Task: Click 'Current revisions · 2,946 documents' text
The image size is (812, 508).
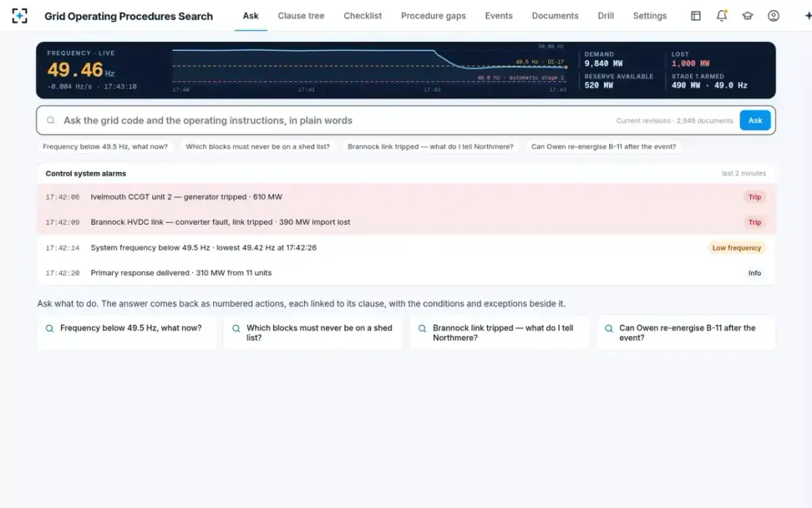Action: tap(674, 121)
